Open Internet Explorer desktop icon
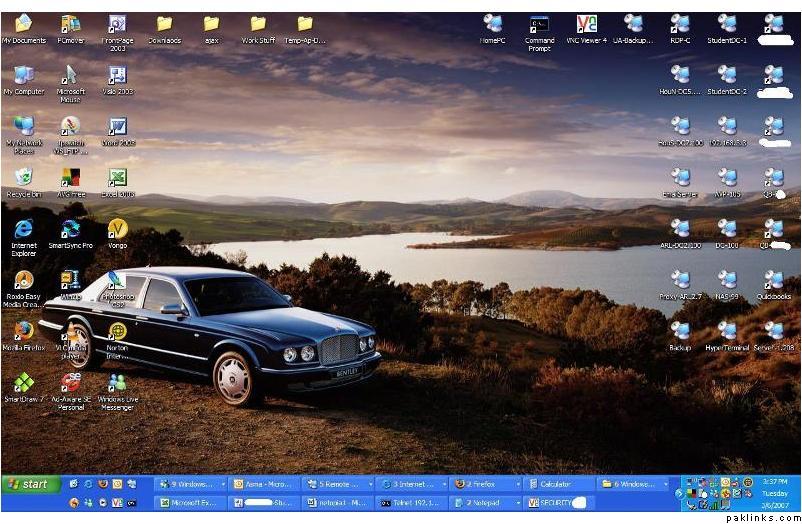Image resolution: width=802 pixels, height=524 pixels. point(23,229)
